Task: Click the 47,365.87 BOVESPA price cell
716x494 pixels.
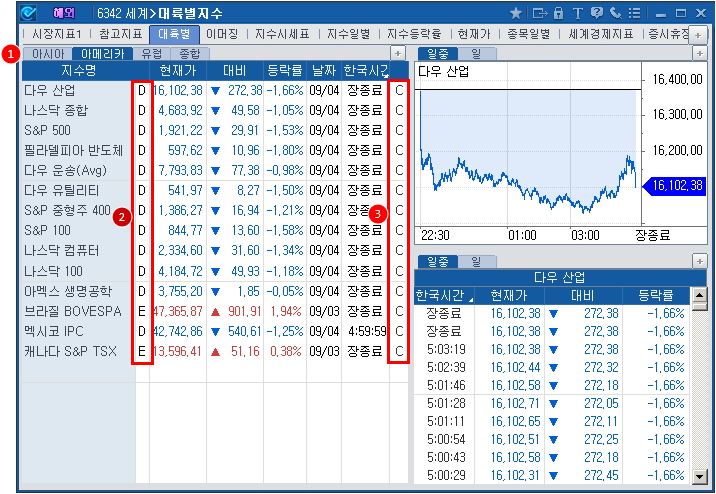Action: [x=178, y=311]
